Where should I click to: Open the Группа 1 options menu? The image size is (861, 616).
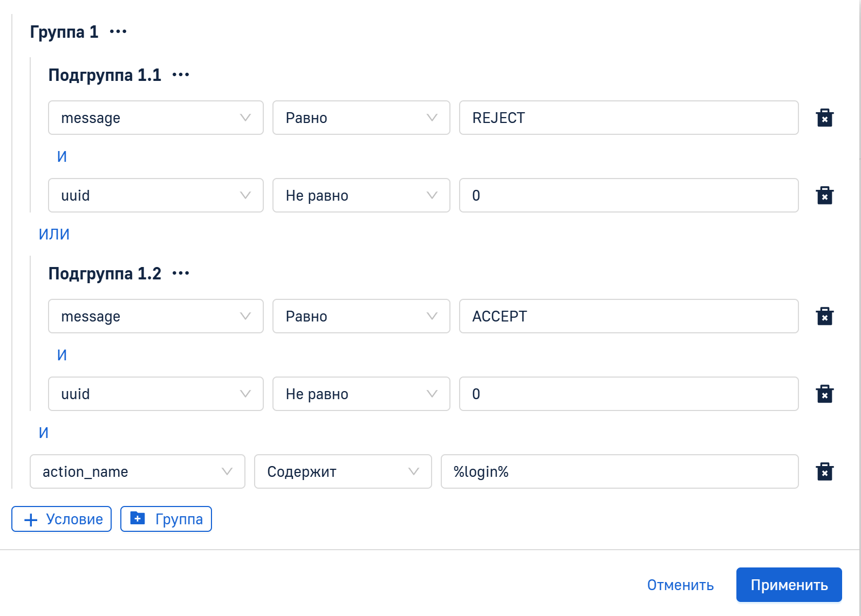point(118,32)
